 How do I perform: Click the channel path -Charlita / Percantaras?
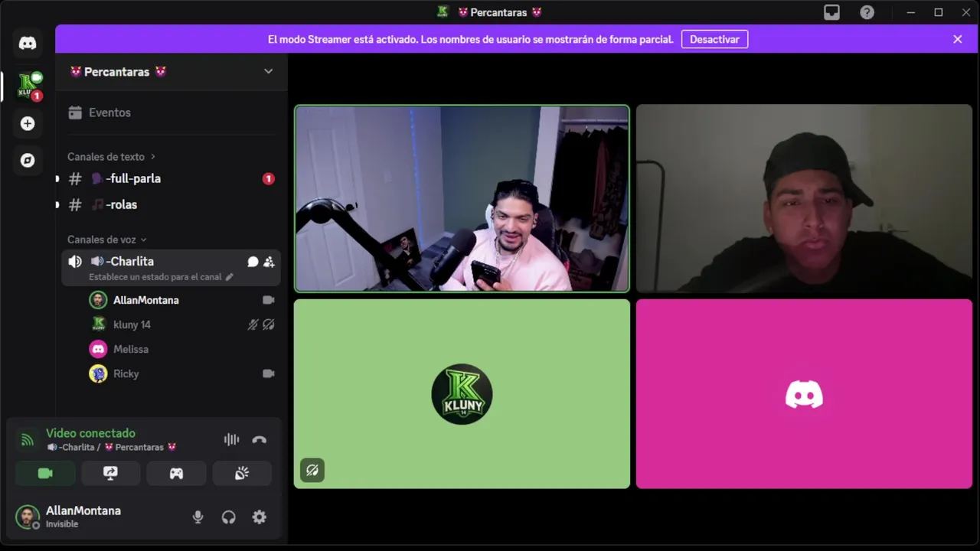click(111, 447)
